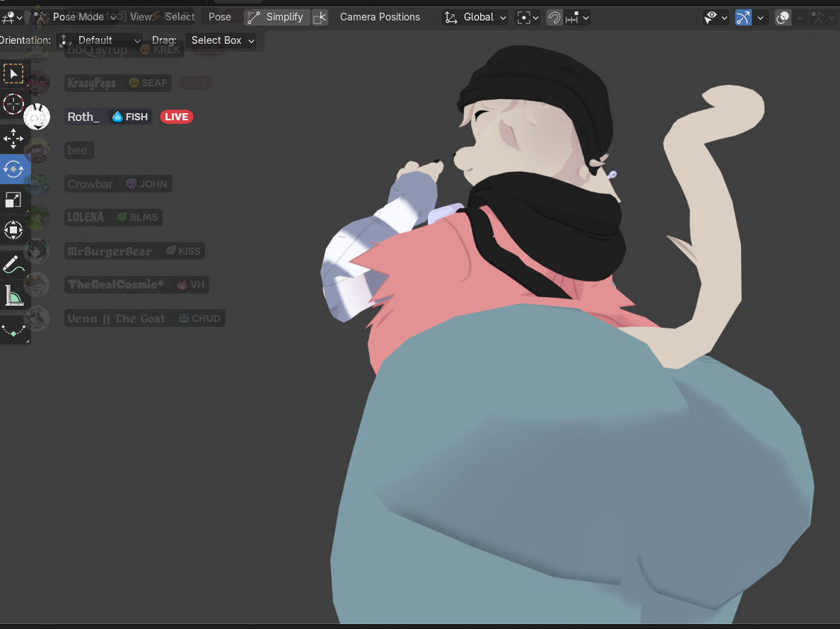Select the Transform tool

coord(13,230)
